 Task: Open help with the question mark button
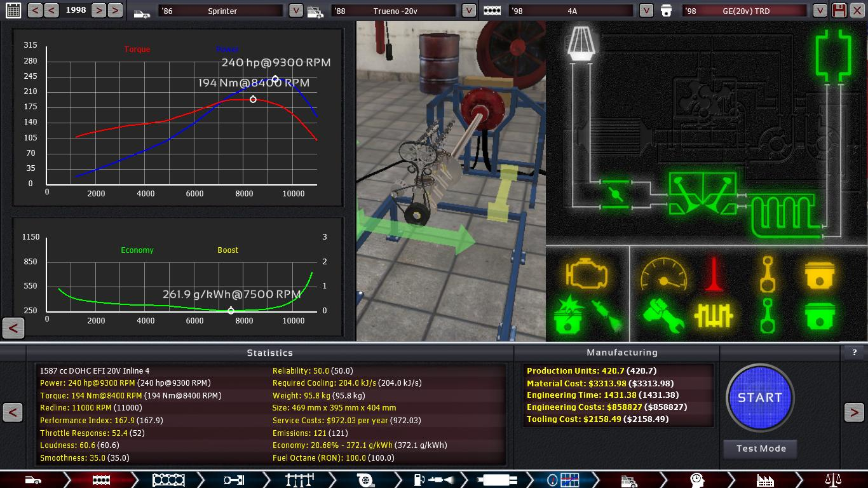tap(855, 353)
